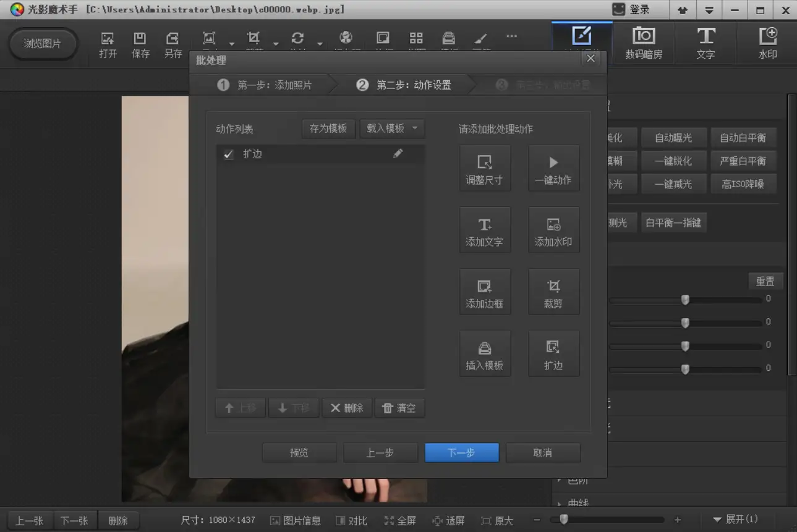Image resolution: width=797 pixels, height=532 pixels.
Task: Click 登录 to sign in
Action: pyautogui.click(x=639, y=9)
